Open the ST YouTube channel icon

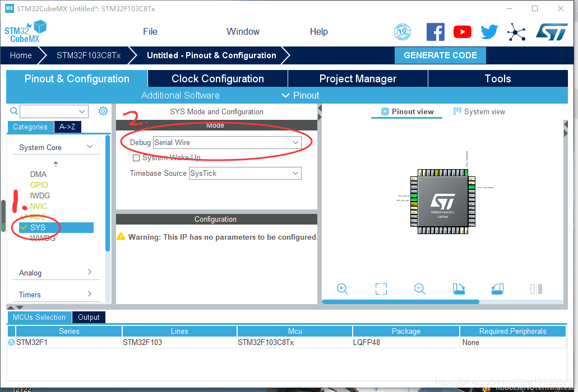[463, 32]
